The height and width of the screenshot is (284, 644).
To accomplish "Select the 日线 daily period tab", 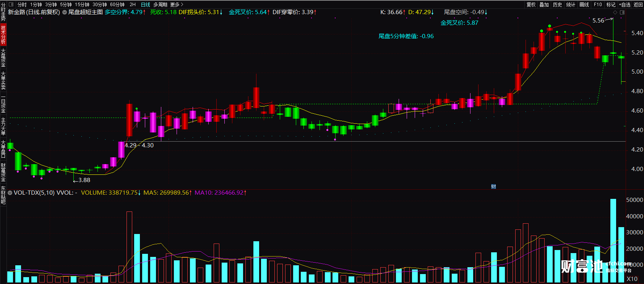I will (146, 5).
